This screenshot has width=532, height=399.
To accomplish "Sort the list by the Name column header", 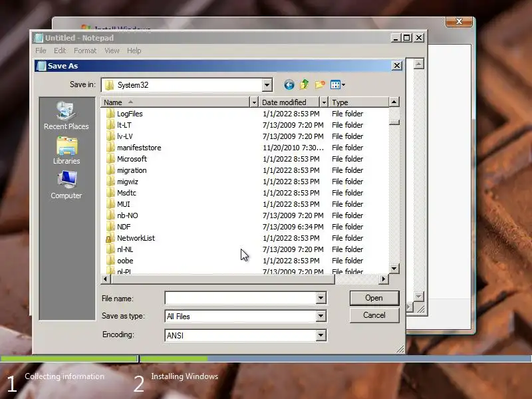I will click(x=176, y=102).
